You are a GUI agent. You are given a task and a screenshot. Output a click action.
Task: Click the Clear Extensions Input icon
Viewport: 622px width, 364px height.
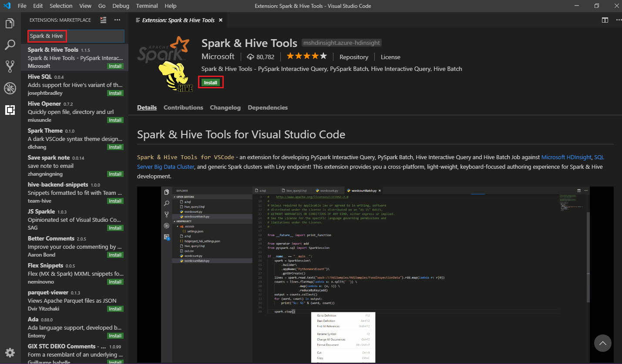103,20
